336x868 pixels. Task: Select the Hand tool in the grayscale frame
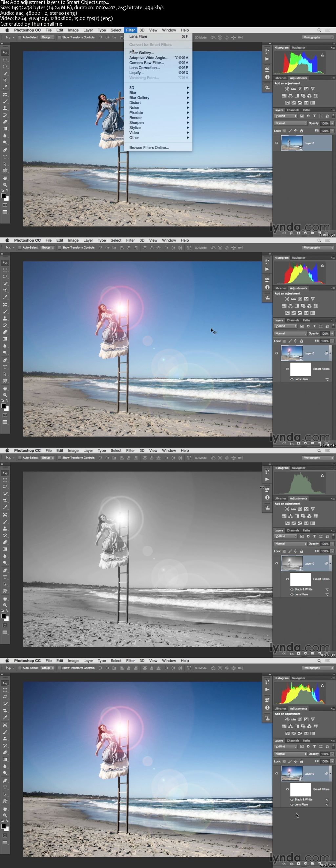(5, 598)
